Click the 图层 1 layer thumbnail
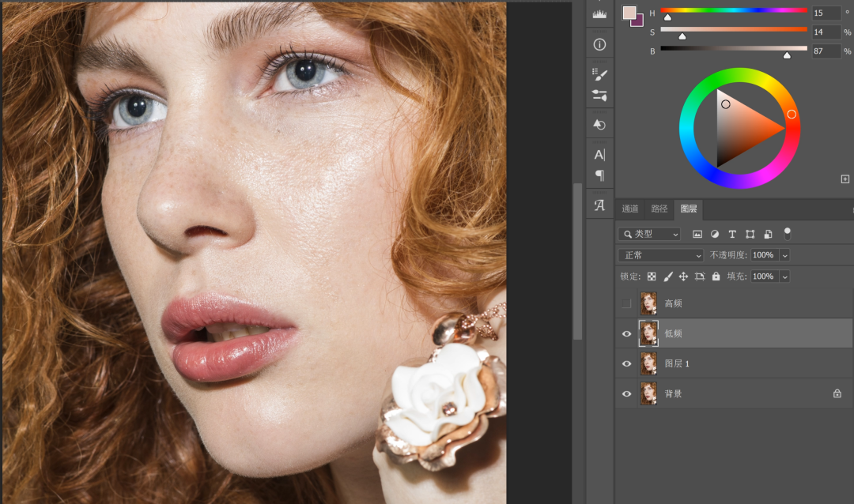This screenshot has width=854, height=504. pos(648,363)
